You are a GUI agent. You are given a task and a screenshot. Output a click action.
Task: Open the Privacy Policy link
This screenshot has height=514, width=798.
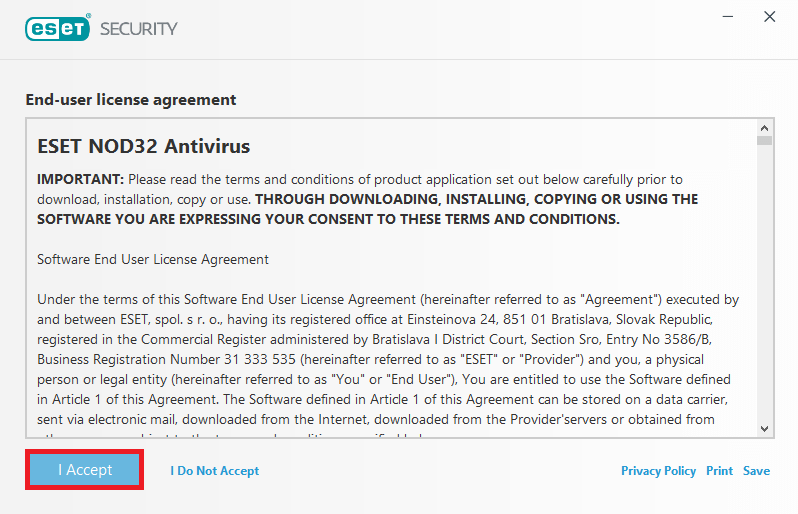658,471
